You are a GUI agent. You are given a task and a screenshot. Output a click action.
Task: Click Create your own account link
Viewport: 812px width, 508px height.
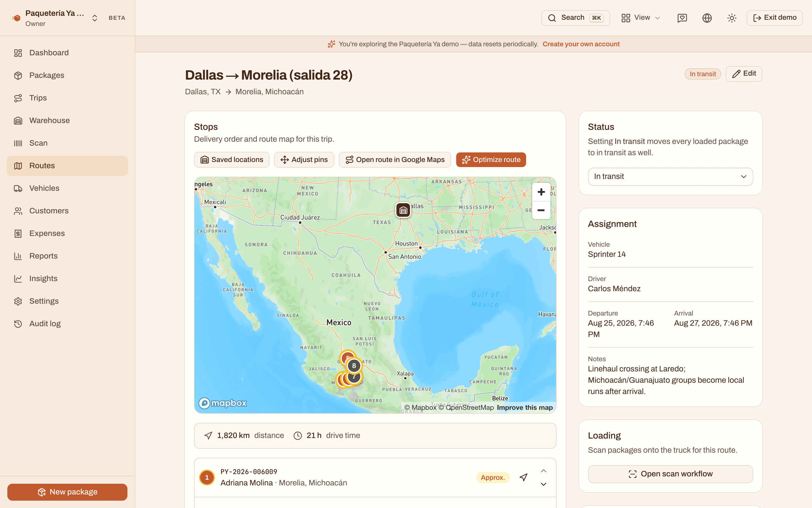coord(581,44)
